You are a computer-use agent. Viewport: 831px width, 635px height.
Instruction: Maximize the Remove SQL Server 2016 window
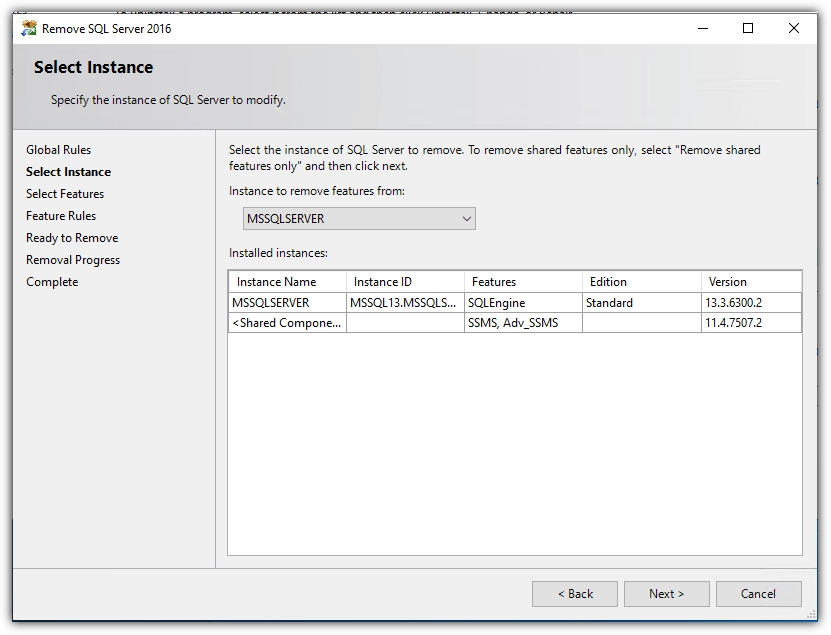(748, 28)
